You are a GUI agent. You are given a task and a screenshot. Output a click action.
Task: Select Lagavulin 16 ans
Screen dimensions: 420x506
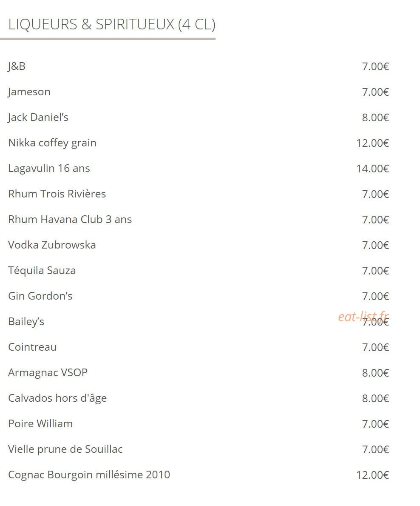(49, 169)
